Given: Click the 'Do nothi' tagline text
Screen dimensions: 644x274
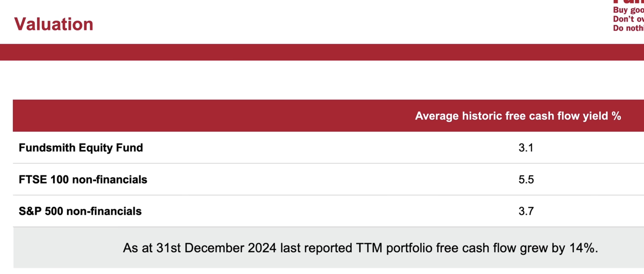Looking at the screenshot, I should point(628,28).
